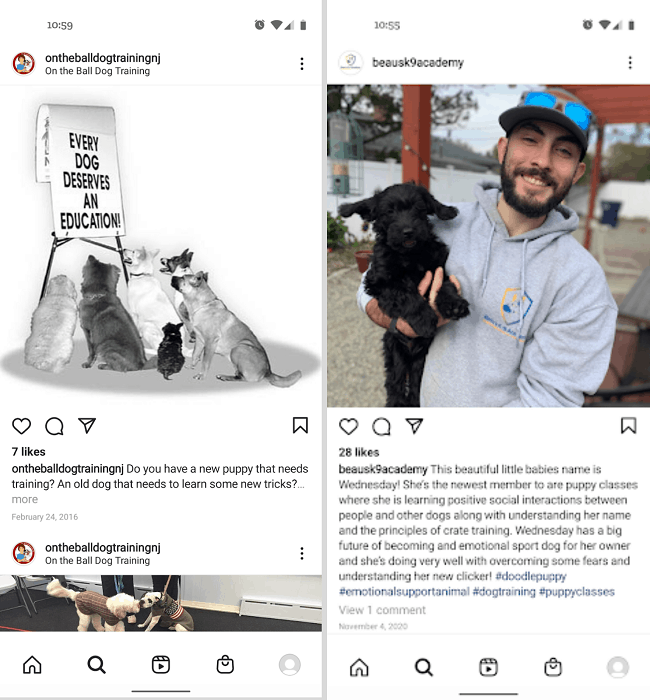Open profile tab in right phone
This screenshot has width=650, height=700.
[618, 667]
